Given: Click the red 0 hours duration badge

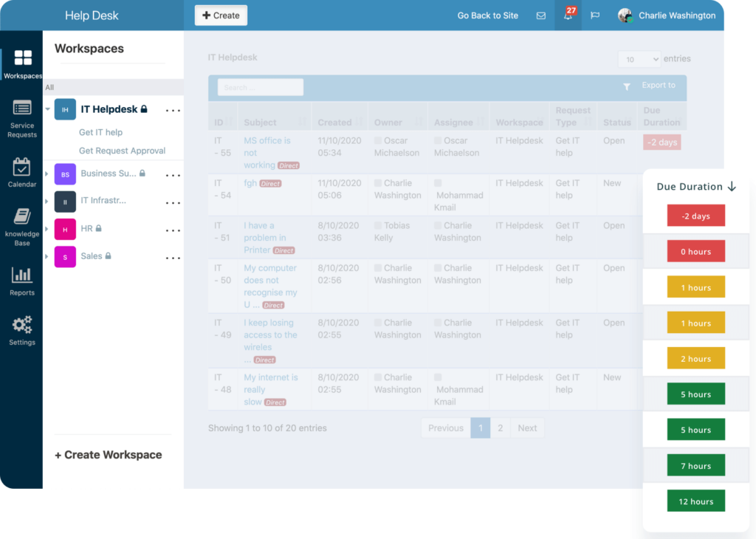Looking at the screenshot, I should (695, 252).
